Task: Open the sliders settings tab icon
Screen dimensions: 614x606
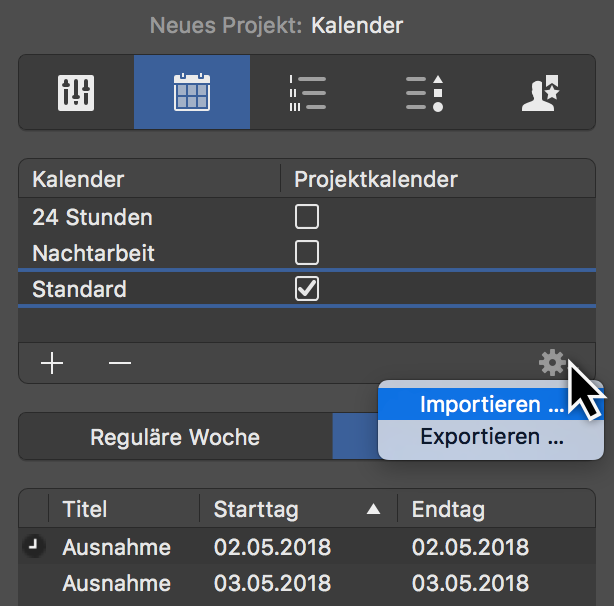Action: coord(76,93)
